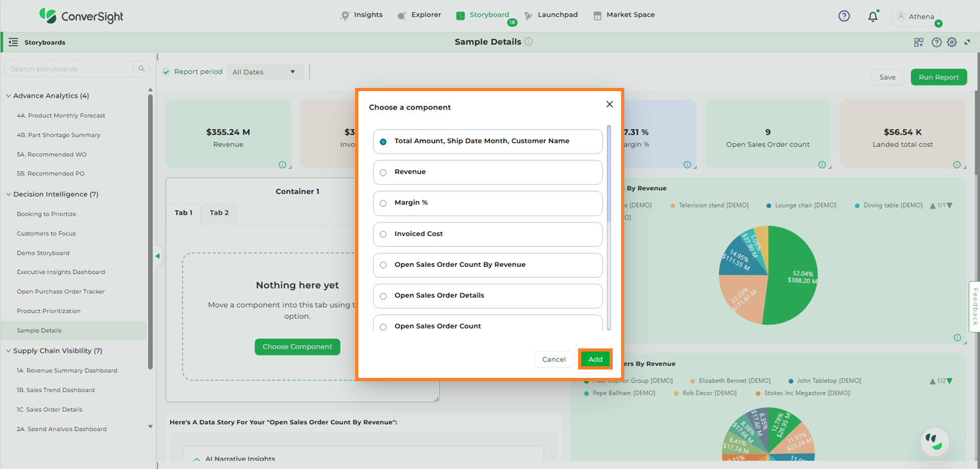The height and width of the screenshot is (469, 980).
Task: Switch to Tab 2 in Container 1
Action: click(219, 213)
